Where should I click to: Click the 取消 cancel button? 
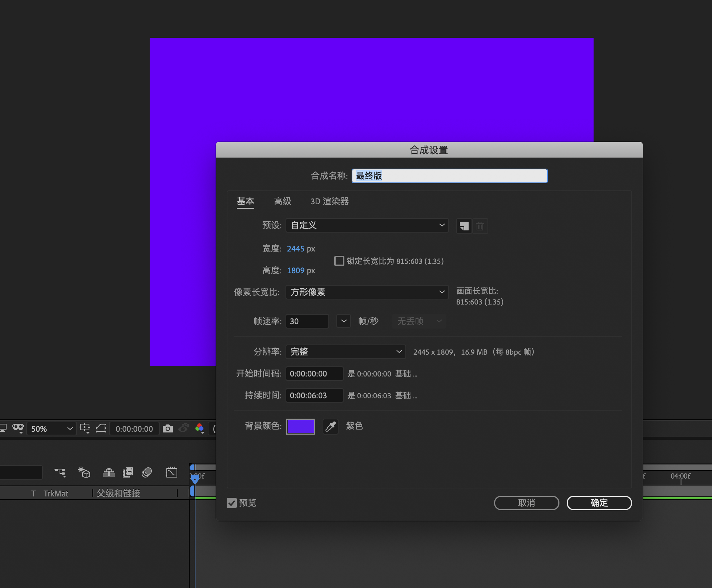click(x=526, y=503)
